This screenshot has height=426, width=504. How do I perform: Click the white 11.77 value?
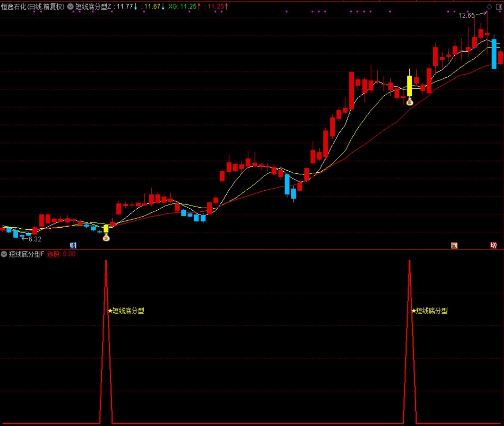click(x=125, y=6)
